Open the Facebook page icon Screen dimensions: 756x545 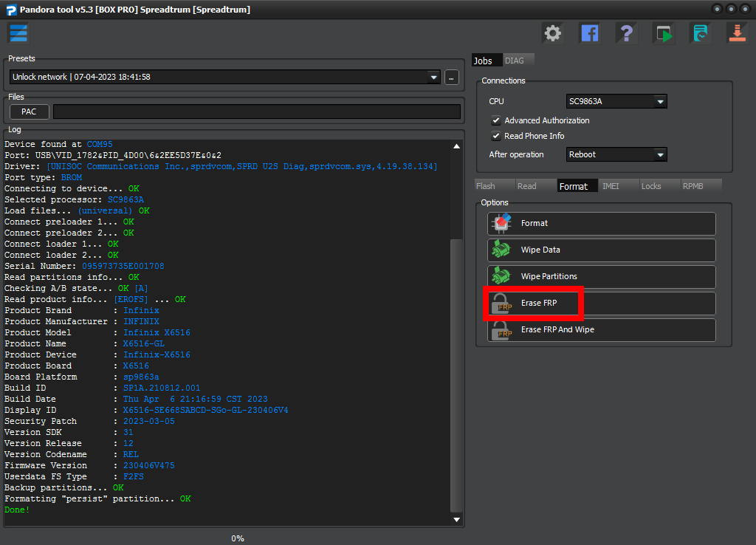click(590, 33)
